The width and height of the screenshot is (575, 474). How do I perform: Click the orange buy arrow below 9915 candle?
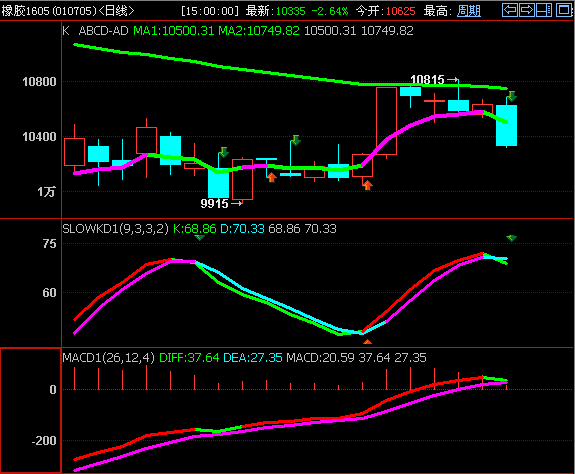tap(271, 177)
